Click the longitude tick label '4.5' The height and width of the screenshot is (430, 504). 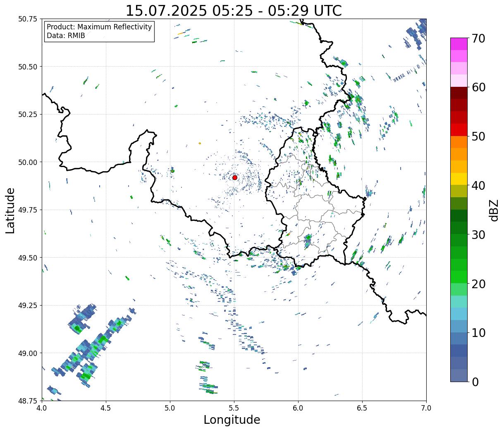click(x=106, y=408)
